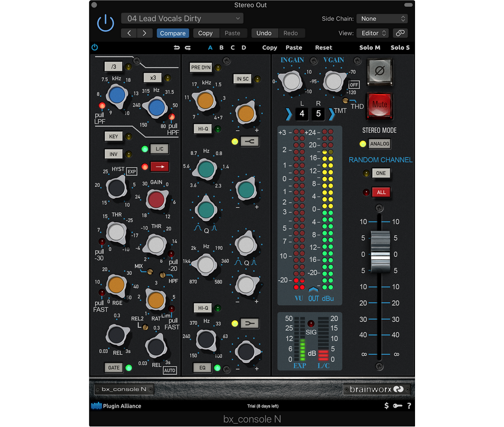
Task: Click the question mark help icon
Action: tap(409, 406)
